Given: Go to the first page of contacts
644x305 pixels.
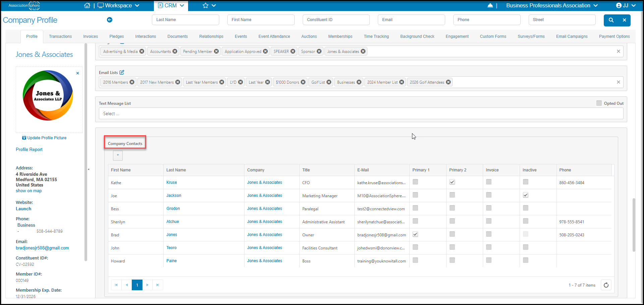Looking at the screenshot, I should [x=116, y=285].
